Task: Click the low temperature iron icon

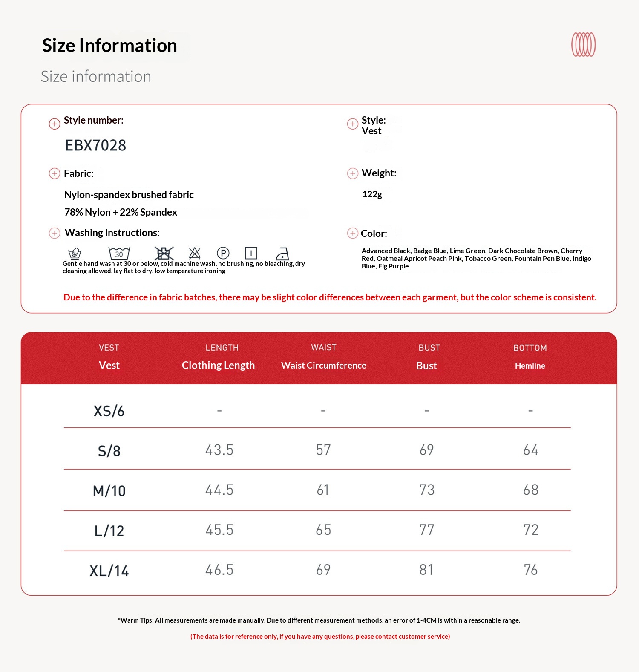Action: [x=282, y=254]
